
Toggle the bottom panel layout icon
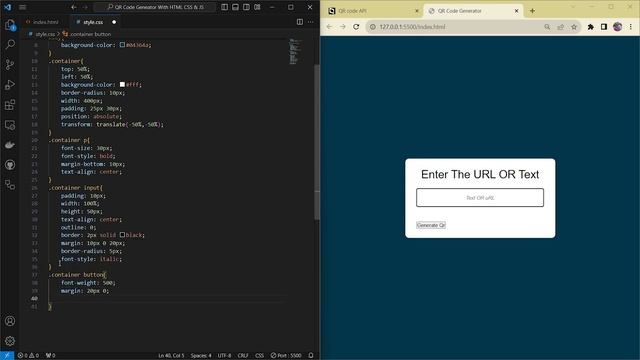[236, 7]
